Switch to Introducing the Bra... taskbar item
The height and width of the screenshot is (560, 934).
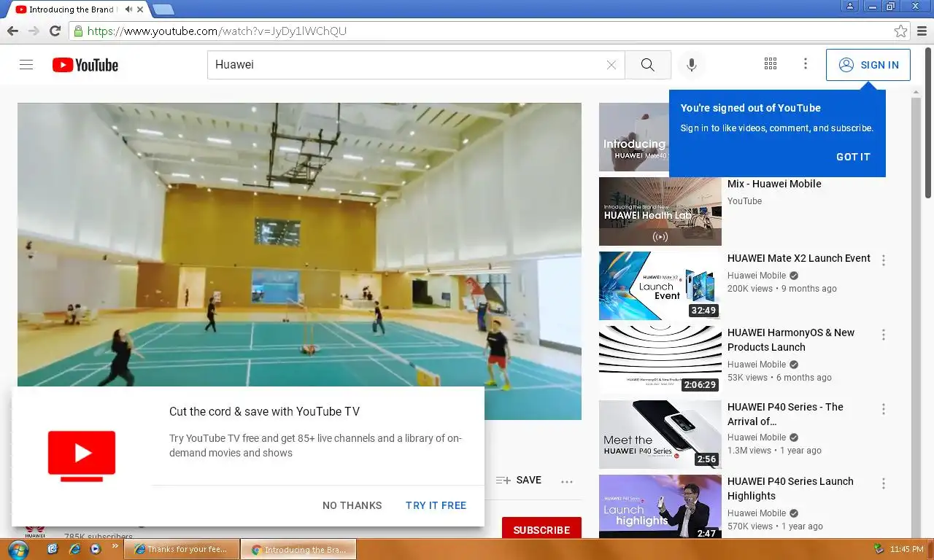pos(298,549)
